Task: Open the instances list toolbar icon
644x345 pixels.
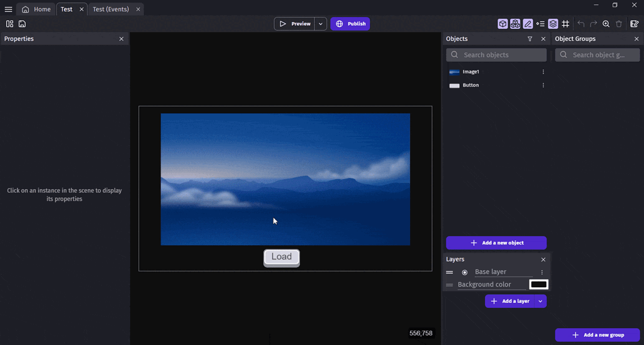Action: pyautogui.click(x=540, y=24)
